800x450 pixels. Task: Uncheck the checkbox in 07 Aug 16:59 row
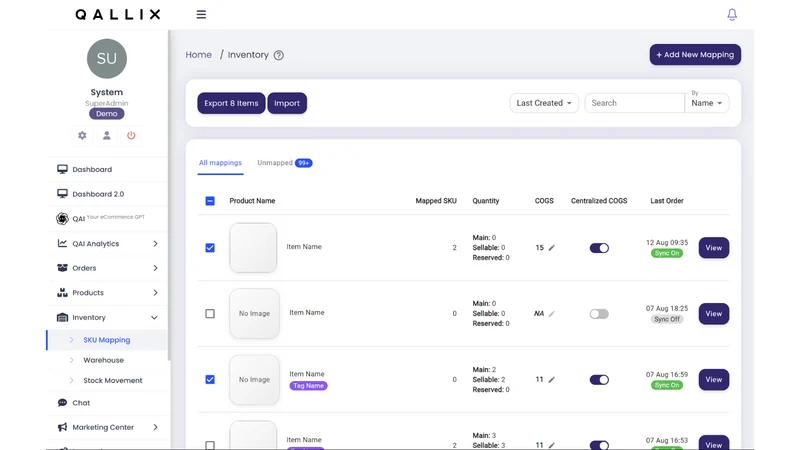click(x=210, y=380)
